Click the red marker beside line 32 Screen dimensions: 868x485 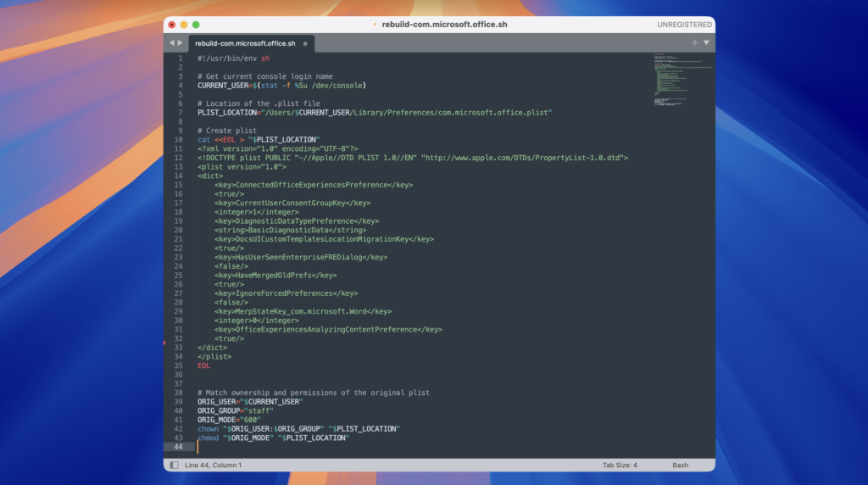164,342
